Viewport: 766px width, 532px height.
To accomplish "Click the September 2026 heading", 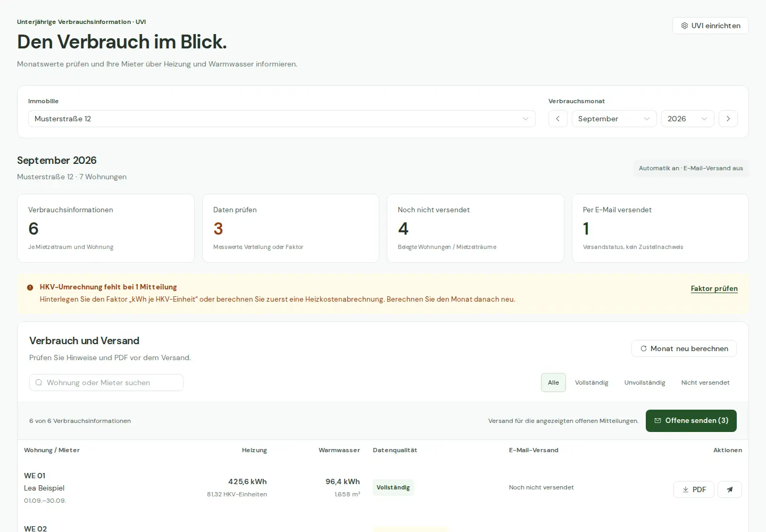I will 57,160.
